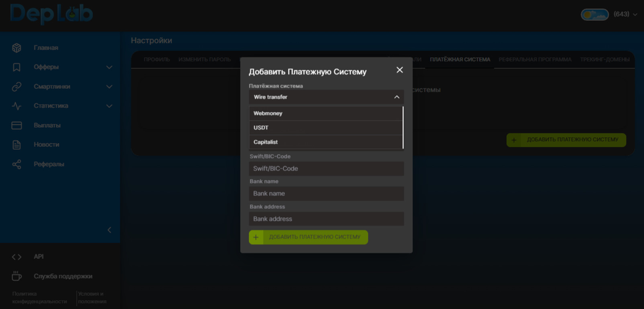Click the Swift/BIC-Code input field
The height and width of the screenshot is (309, 644).
(326, 169)
